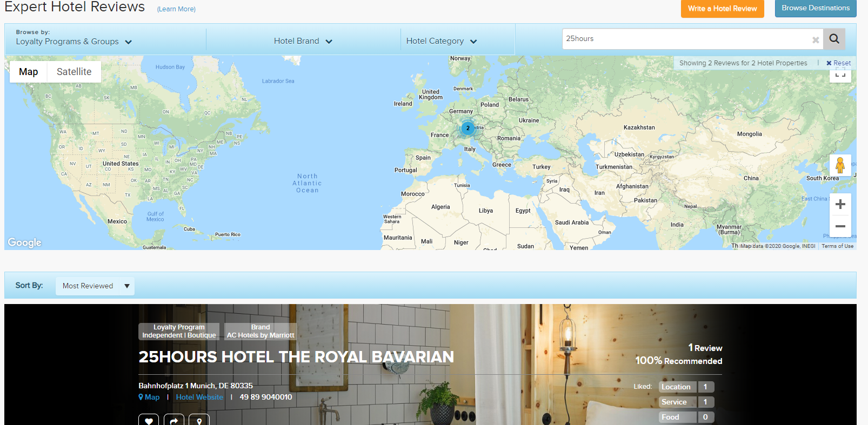
Task: Expand the Hotel Category dropdown
Action: pyautogui.click(x=442, y=41)
